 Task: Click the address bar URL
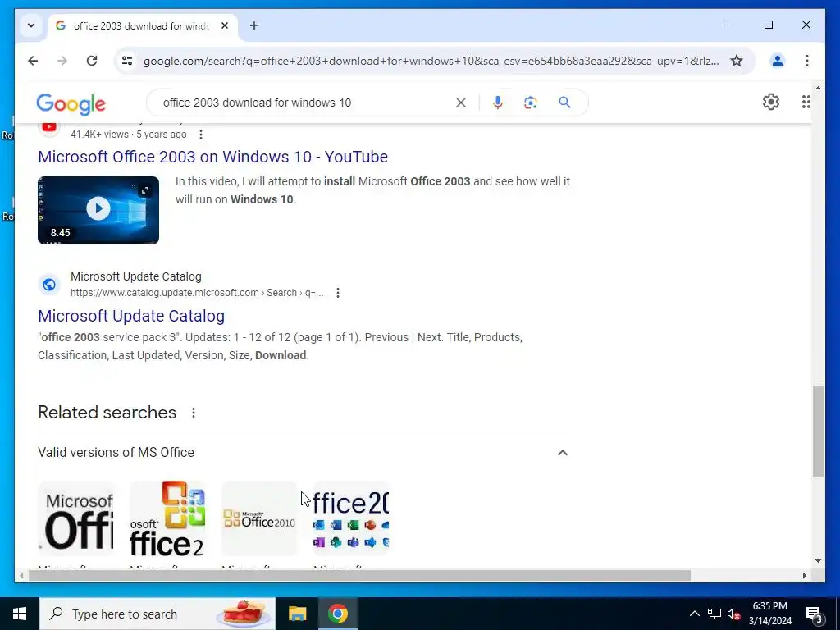coord(431,61)
